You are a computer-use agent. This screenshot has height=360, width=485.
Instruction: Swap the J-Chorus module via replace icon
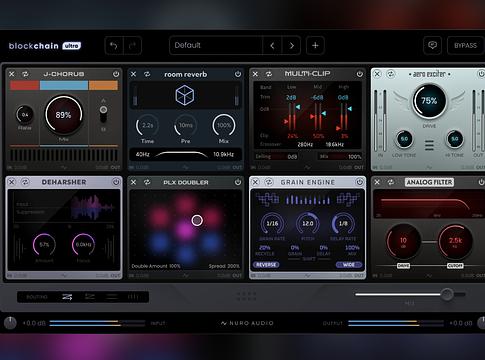coord(25,74)
